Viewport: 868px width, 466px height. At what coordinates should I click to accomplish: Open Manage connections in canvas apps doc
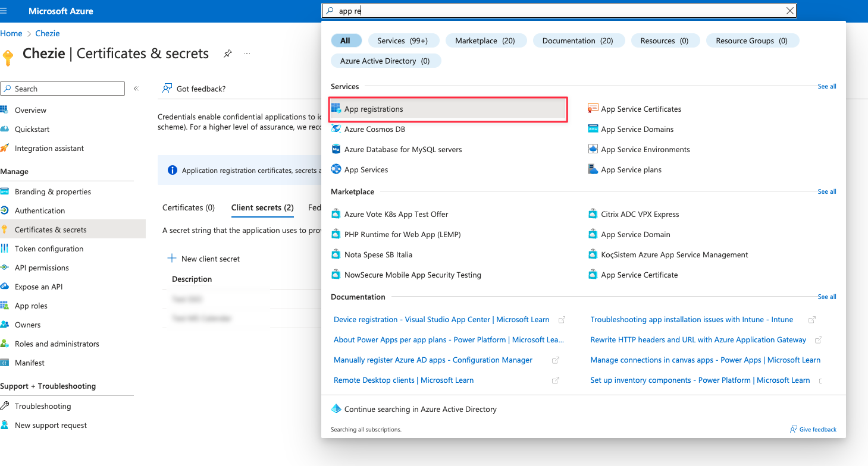[x=706, y=360]
